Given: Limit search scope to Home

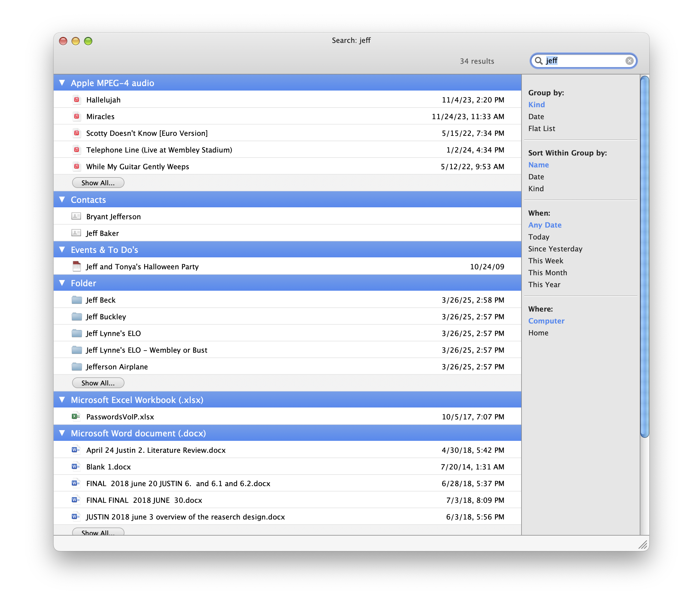Looking at the screenshot, I should [x=538, y=333].
